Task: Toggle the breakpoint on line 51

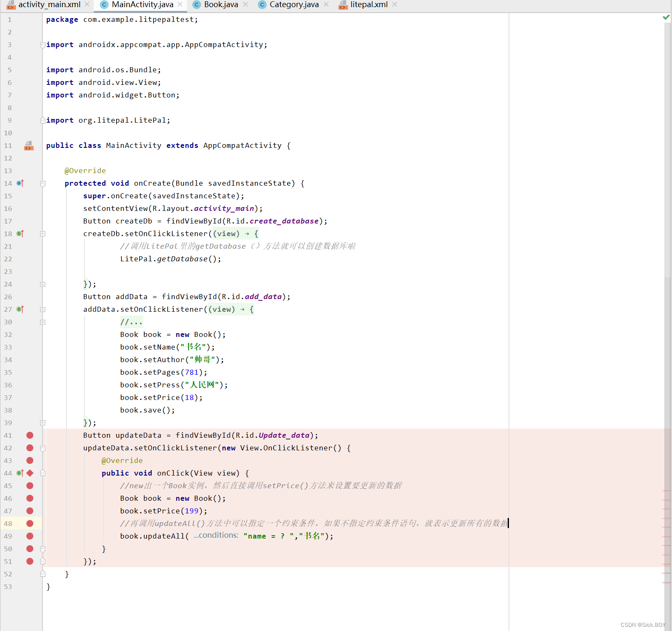Action: [30, 561]
